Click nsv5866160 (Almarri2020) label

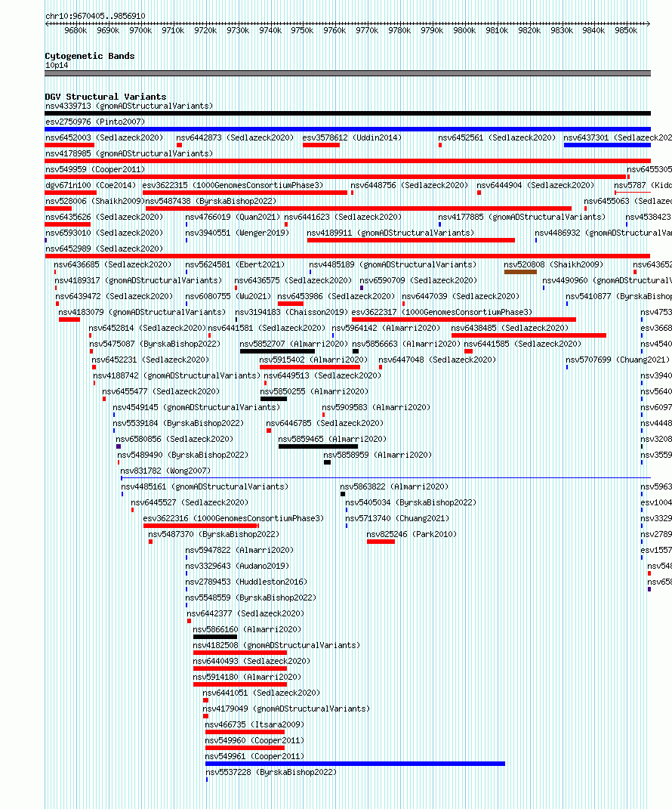(247, 629)
